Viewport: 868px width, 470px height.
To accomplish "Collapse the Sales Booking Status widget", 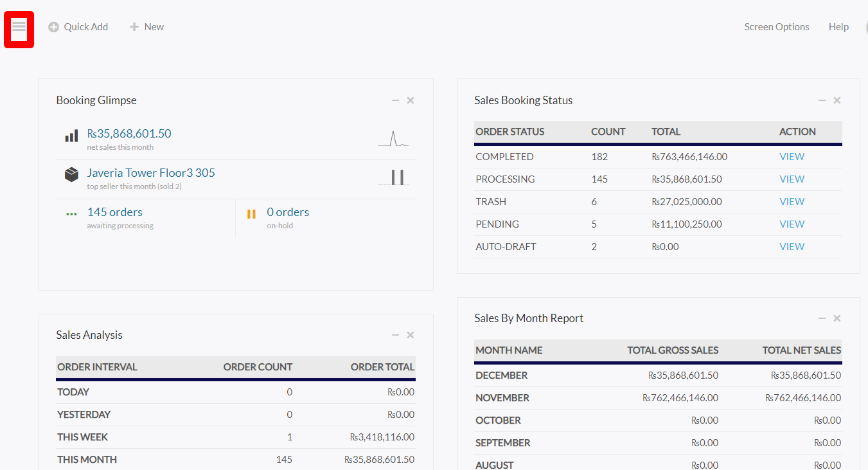I will (x=822, y=100).
